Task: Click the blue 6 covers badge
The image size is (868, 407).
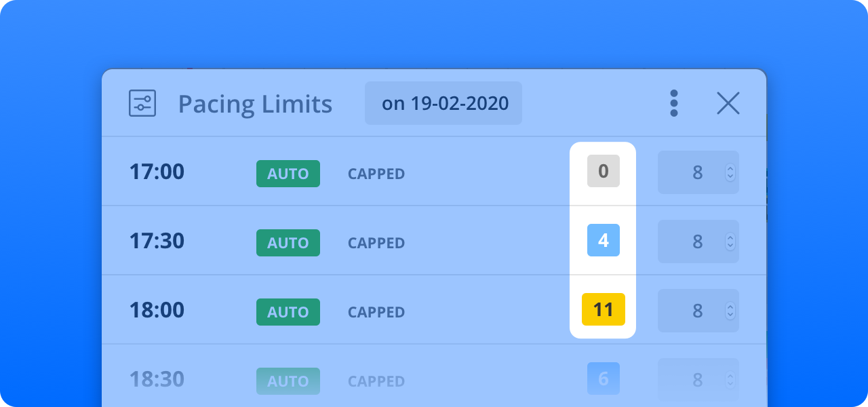Action: [x=603, y=379]
